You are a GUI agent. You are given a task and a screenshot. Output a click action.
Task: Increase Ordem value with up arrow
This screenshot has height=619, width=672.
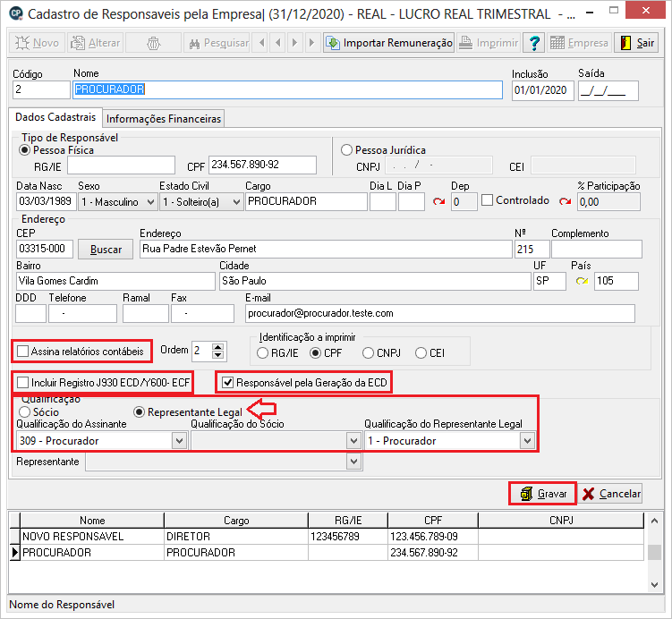(x=217, y=347)
